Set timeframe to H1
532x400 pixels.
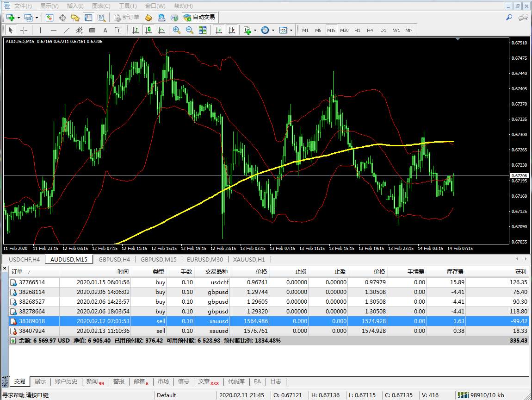tap(357, 30)
